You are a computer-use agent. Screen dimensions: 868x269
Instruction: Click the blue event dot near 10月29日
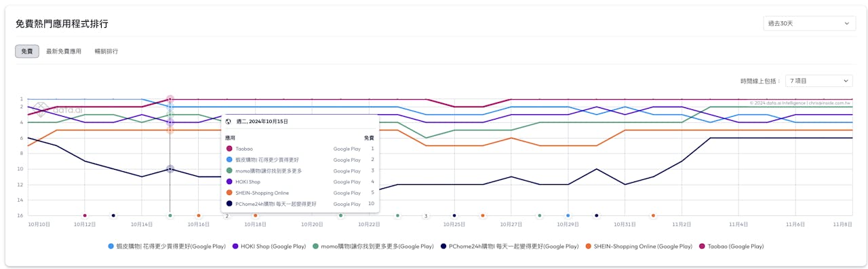tap(568, 215)
